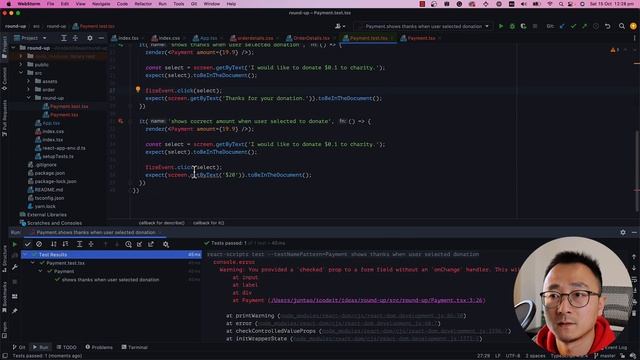
Task: Expand the assets folder
Action: [x=29, y=81]
